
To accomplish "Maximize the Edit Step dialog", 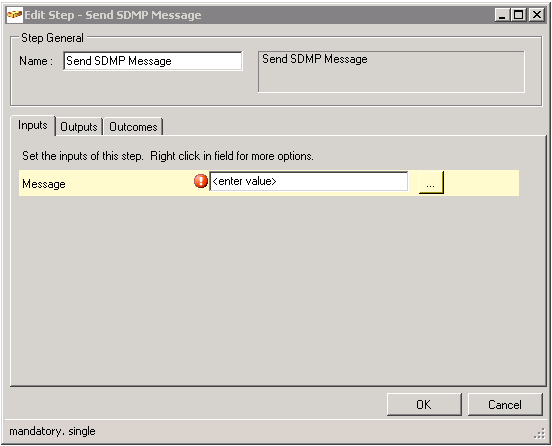I will (519, 15).
